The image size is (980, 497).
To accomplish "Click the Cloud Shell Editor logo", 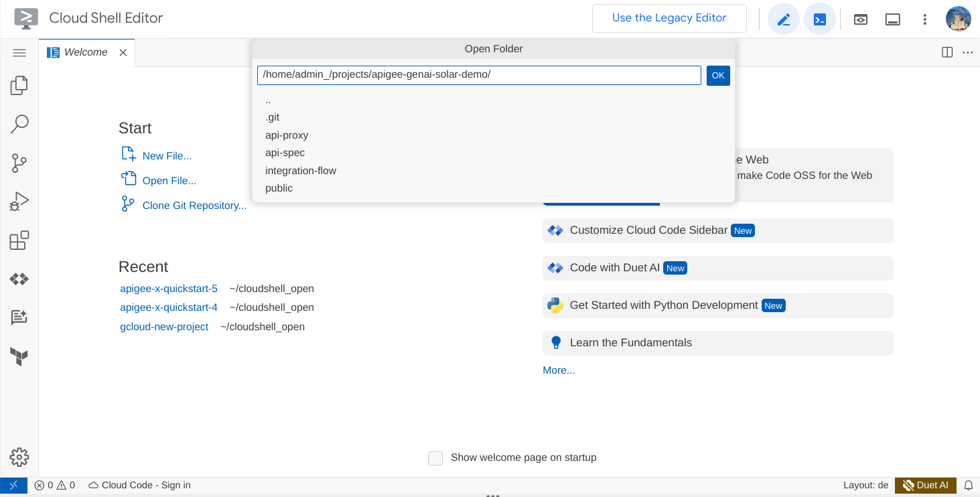I will [x=26, y=19].
